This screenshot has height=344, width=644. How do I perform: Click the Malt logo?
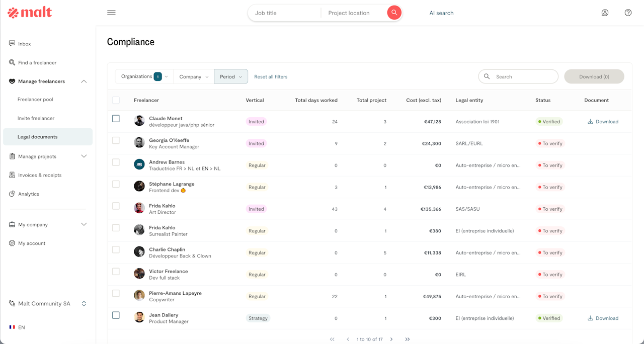[x=30, y=13]
